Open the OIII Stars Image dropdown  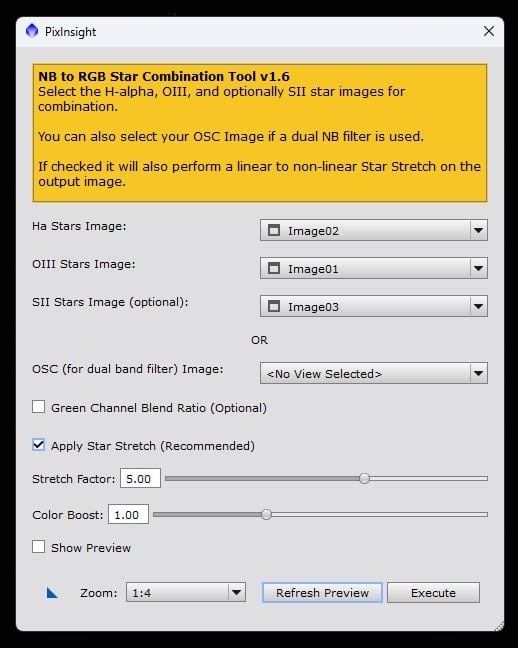pyautogui.click(x=374, y=268)
